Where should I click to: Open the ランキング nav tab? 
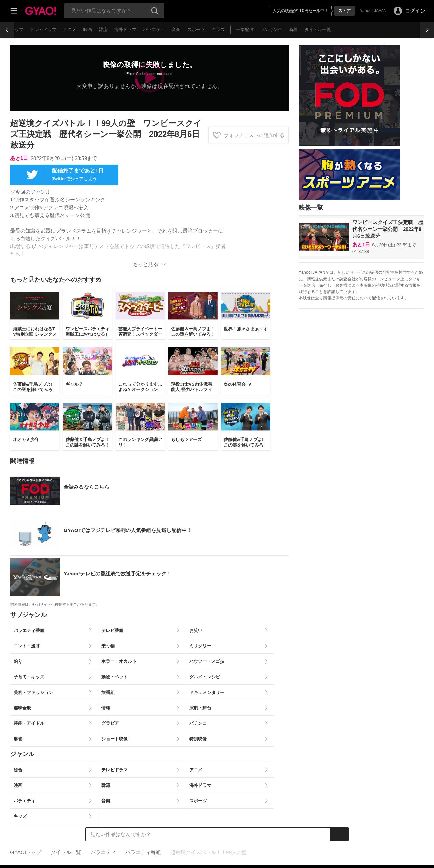[271, 30]
